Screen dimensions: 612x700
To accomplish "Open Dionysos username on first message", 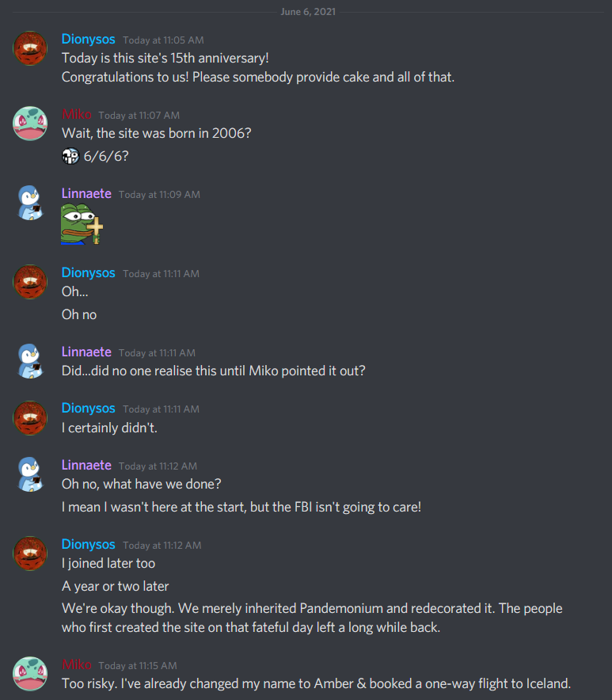I will [89, 40].
